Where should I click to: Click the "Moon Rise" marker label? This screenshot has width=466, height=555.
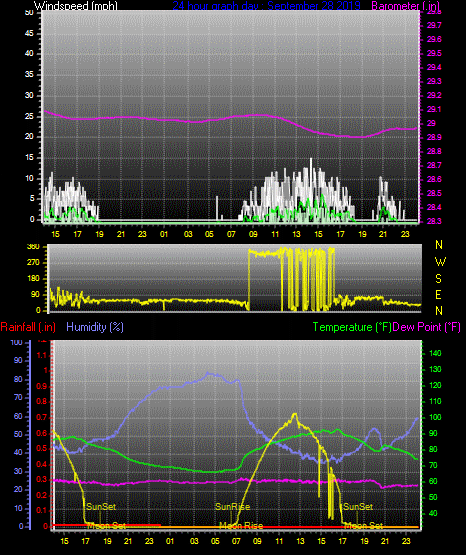pos(241,526)
